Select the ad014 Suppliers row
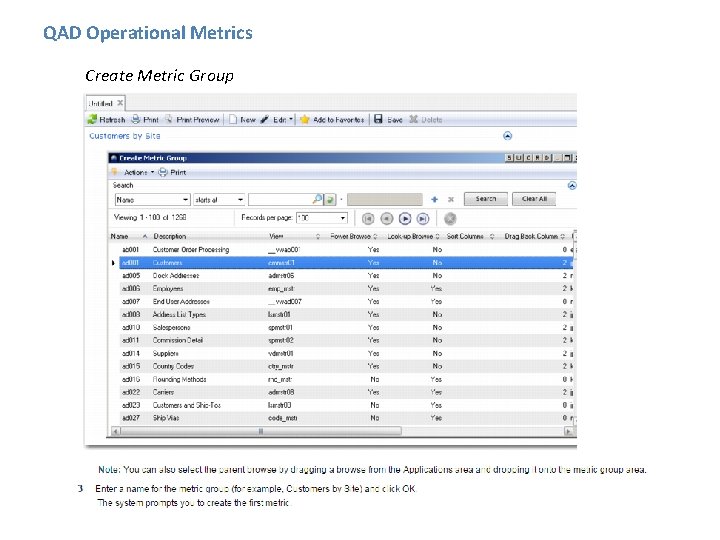Screen dimensions: 720x540 (x=345, y=354)
